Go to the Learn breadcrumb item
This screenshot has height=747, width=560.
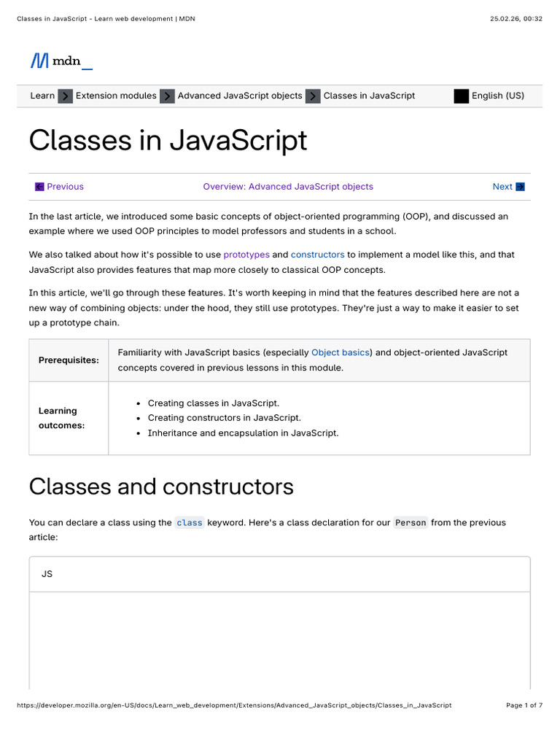click(x=42, y=96)
